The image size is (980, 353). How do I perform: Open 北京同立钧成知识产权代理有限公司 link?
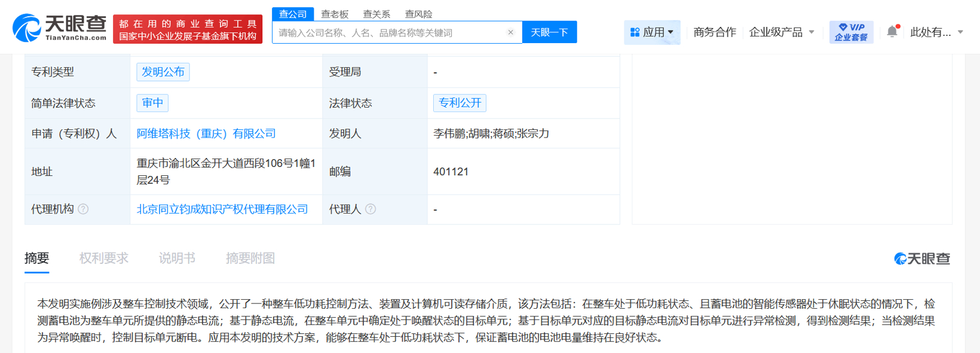[222, 209]
